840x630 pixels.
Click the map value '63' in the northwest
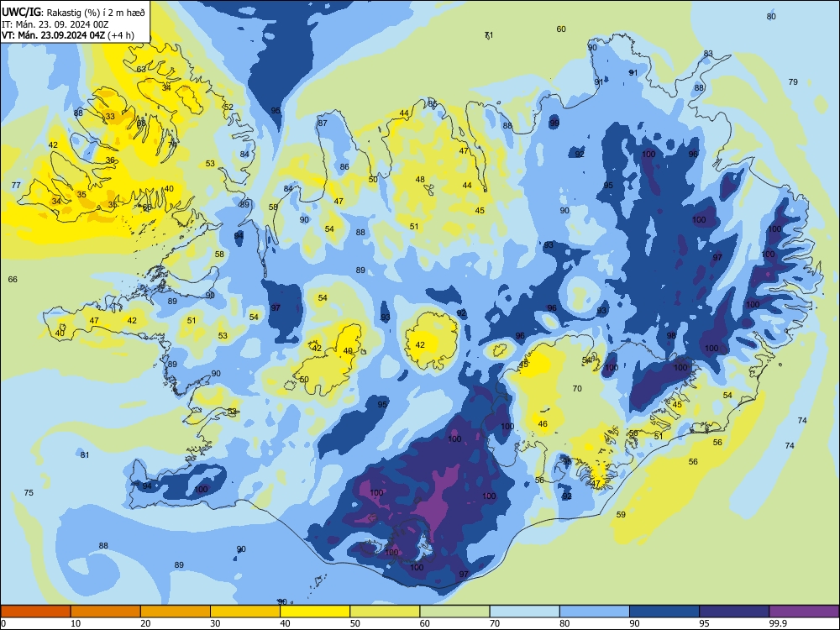[141, 69]
